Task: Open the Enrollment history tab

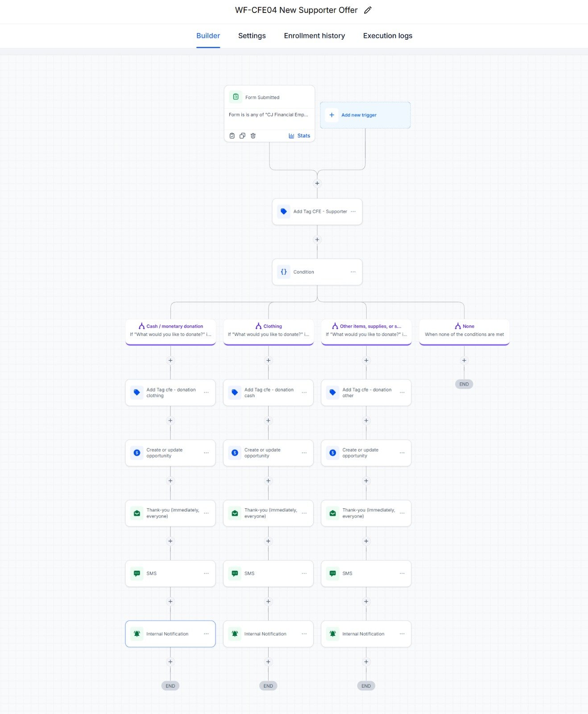Action: point(315,36)
